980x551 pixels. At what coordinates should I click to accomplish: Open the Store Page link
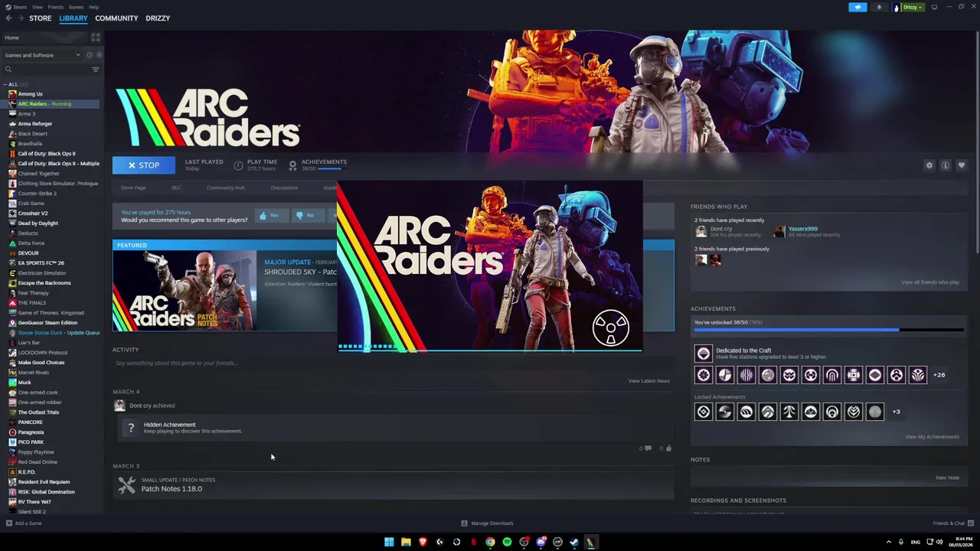[x=133, y=187]
